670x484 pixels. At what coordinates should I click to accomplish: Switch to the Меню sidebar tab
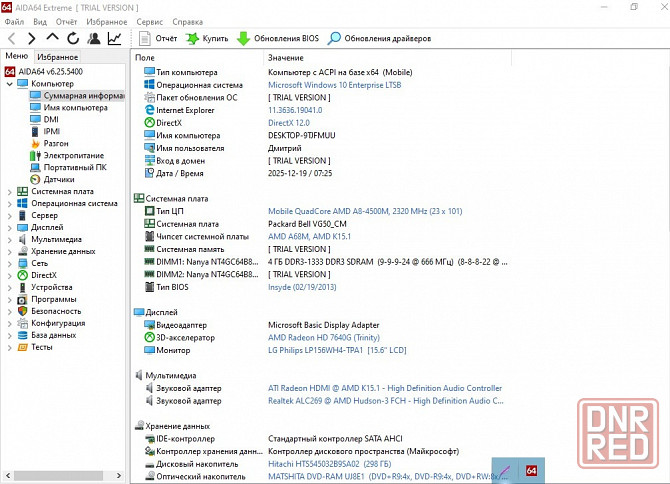click(x=17, y=56)
